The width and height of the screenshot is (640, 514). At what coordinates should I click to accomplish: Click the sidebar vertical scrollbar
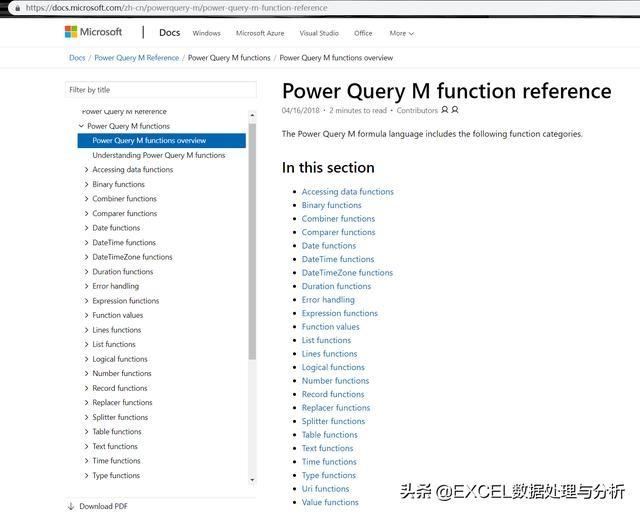pos(252,240)
